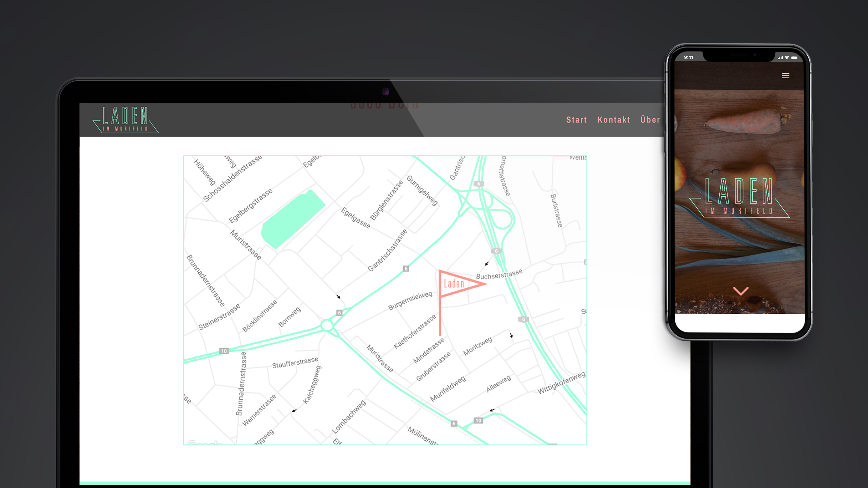Screen dimensions: 868x488
Task: Click the Alleeweg street label
Action: coord(498,384)
